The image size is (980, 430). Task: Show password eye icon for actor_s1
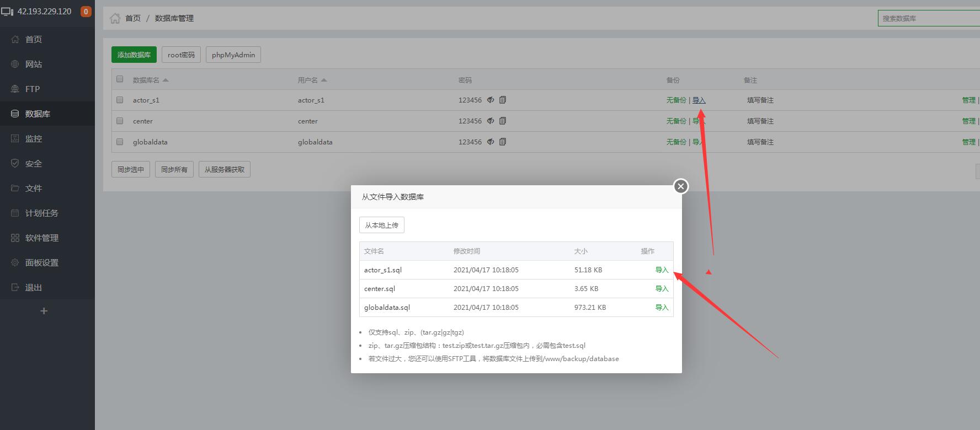491,100
